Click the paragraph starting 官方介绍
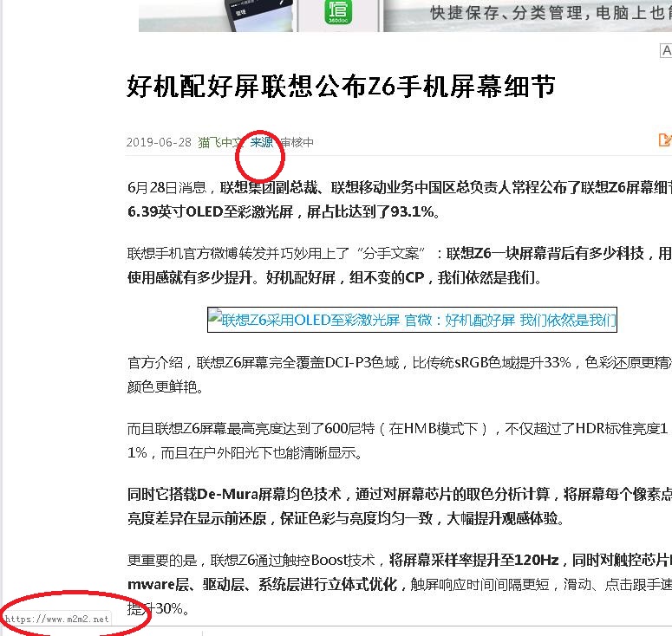 pos(400,374)
